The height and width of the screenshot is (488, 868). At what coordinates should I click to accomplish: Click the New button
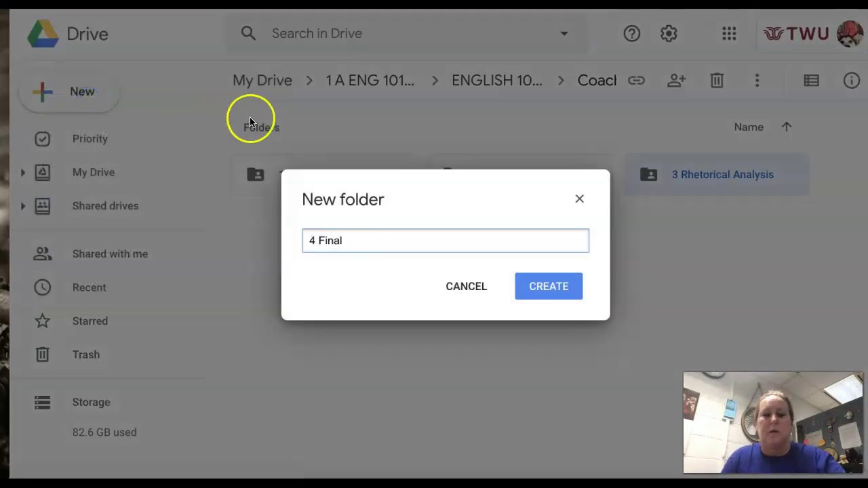pyautogui.click(x=69, y=91)
